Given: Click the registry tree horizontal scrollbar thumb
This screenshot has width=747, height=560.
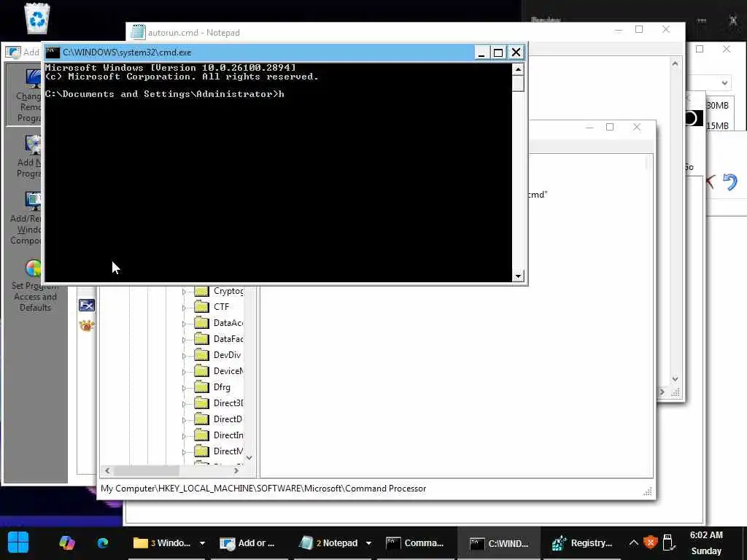Looking at the screenshot, I should coord(147,470).
